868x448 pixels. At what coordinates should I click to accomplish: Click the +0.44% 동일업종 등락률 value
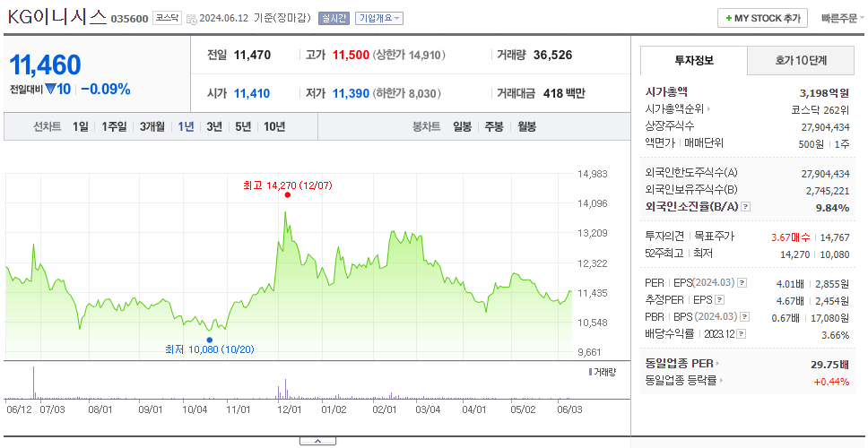831,381
